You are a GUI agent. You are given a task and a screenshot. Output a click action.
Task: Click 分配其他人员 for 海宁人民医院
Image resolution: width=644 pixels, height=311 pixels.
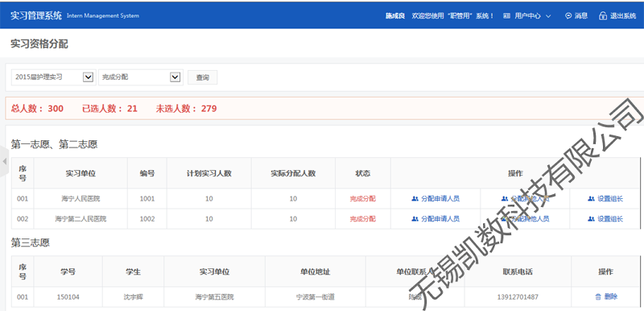point(525,199)
